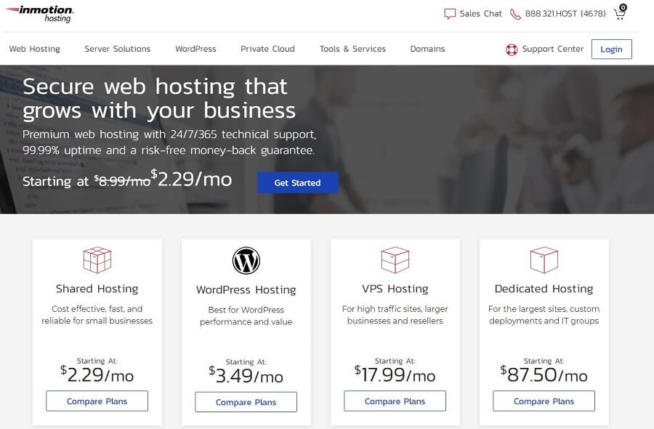
Task: Click the 888.321.HOST phone number
Action: point(565,14)
